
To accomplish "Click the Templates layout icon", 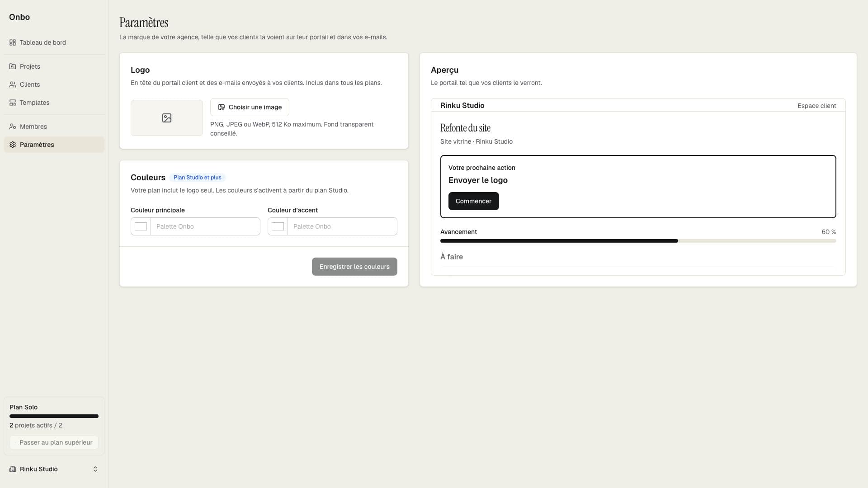I will click(13, 103).
